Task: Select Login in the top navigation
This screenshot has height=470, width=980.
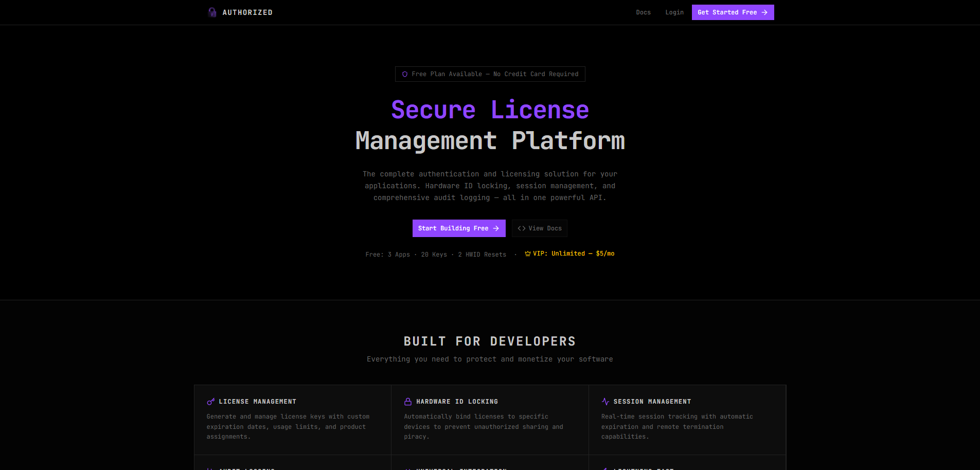Action: [675, 12]
